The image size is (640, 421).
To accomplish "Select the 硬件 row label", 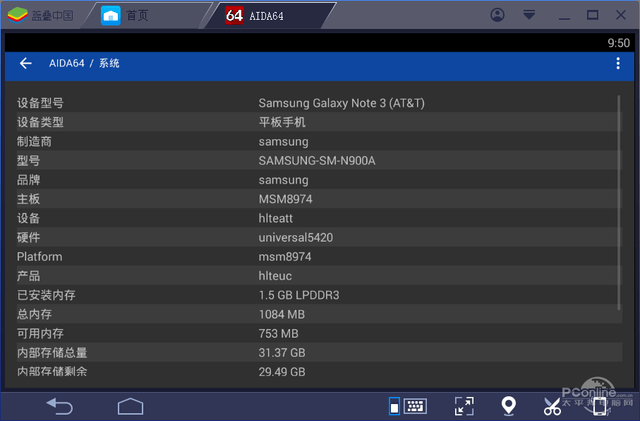I will 29,237.
